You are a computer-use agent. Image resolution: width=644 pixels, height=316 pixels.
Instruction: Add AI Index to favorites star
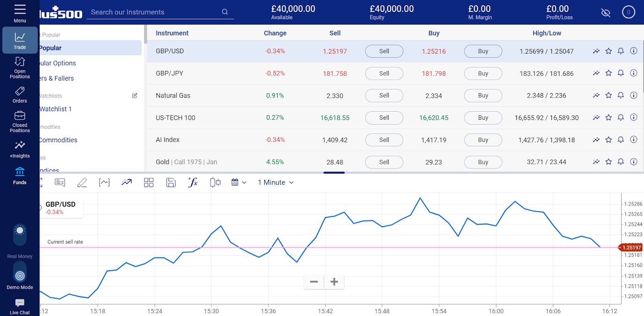[x=609, y=140]
